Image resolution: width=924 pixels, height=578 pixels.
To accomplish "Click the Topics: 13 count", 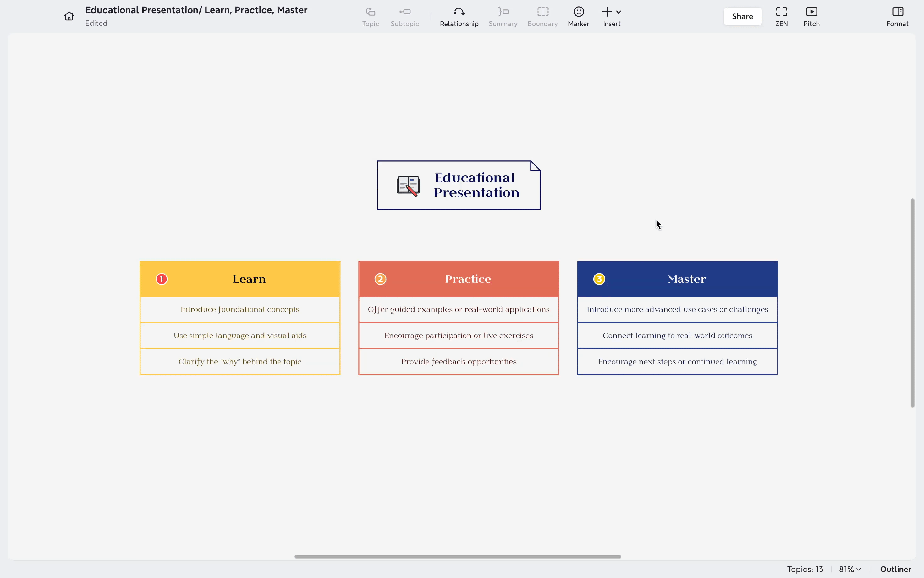I will tap(805, 569).
